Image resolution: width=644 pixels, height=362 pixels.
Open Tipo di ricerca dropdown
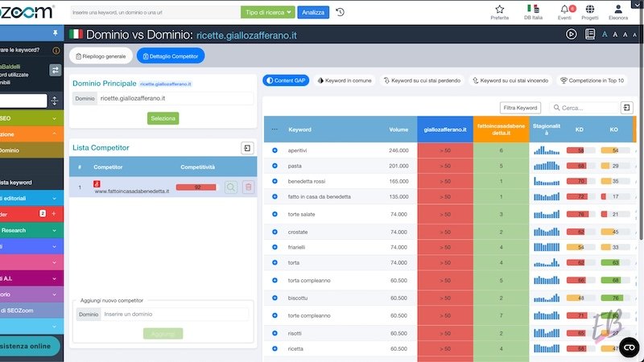[x=268, y=12]
